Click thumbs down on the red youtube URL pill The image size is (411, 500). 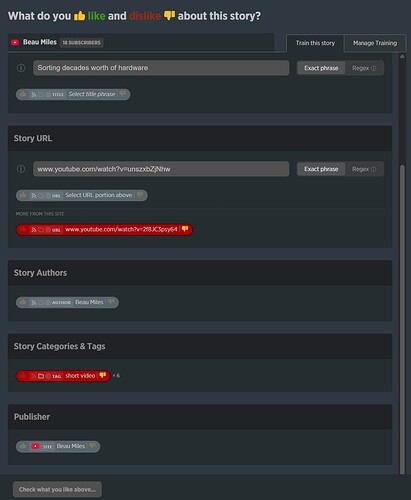point(185,229)
